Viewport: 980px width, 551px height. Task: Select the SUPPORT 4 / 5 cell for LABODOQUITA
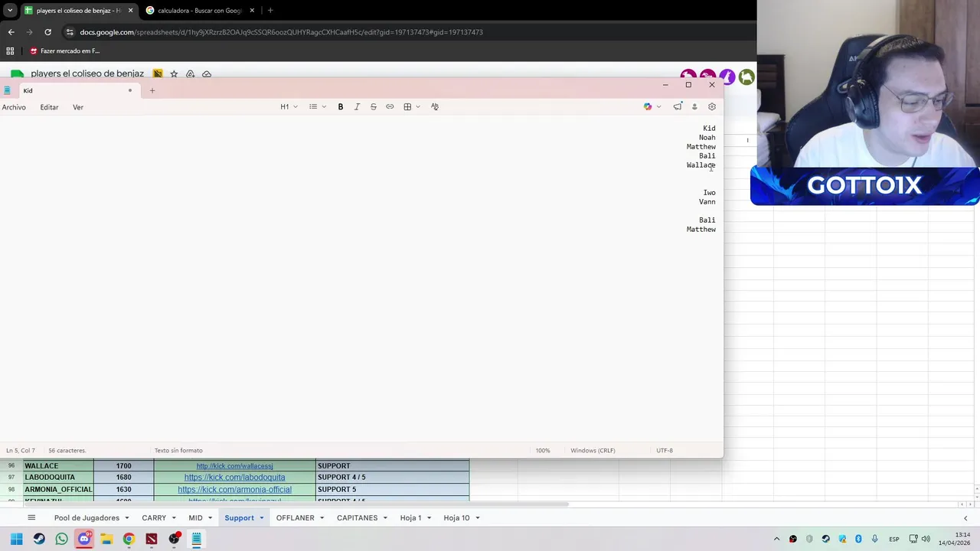click(392, 478)
